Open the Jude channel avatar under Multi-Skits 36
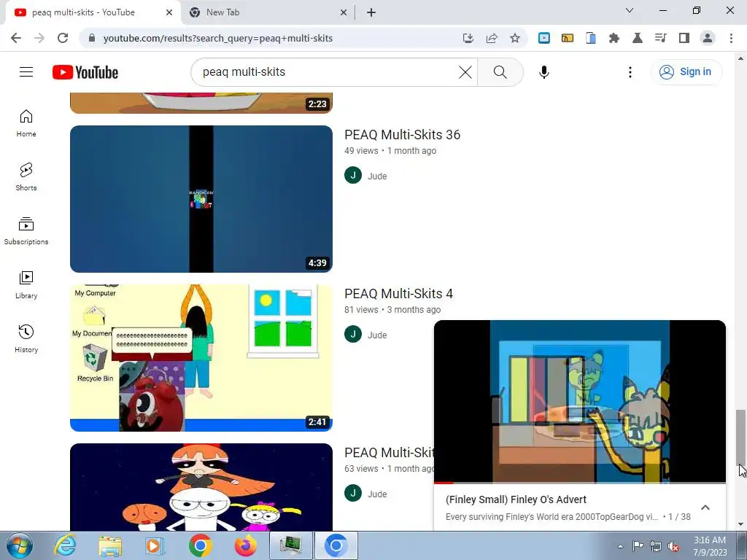 click(353, 175)
